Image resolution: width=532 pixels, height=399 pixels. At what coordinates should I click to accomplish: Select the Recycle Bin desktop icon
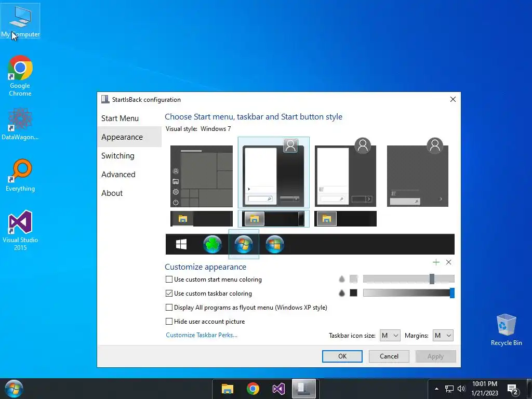coord(506,330)
